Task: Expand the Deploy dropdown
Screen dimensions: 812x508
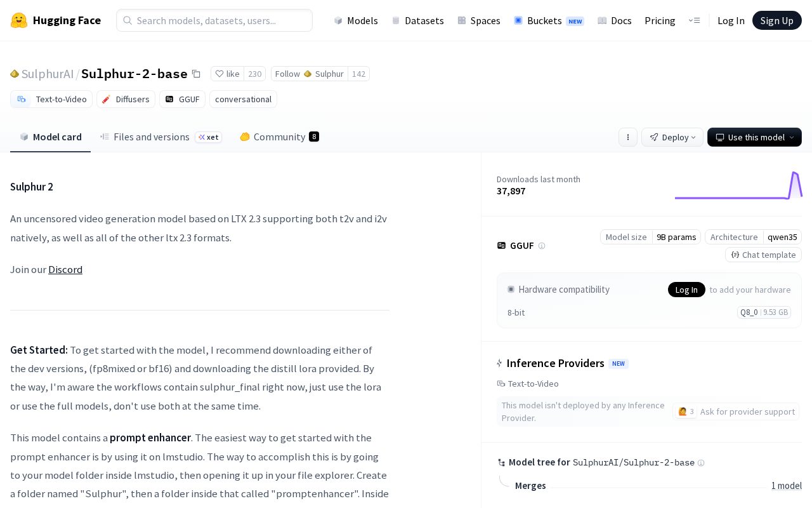Action: (672, 137)
